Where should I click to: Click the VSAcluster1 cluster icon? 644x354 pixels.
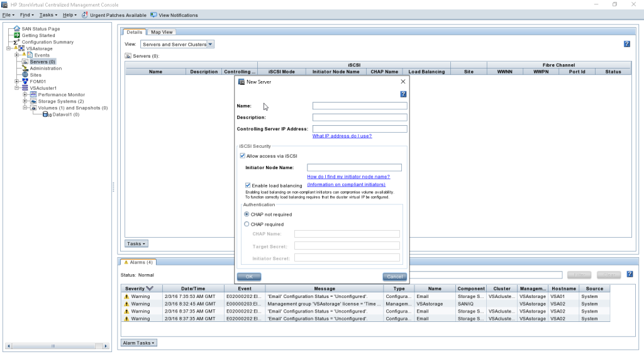click(25, 88)
